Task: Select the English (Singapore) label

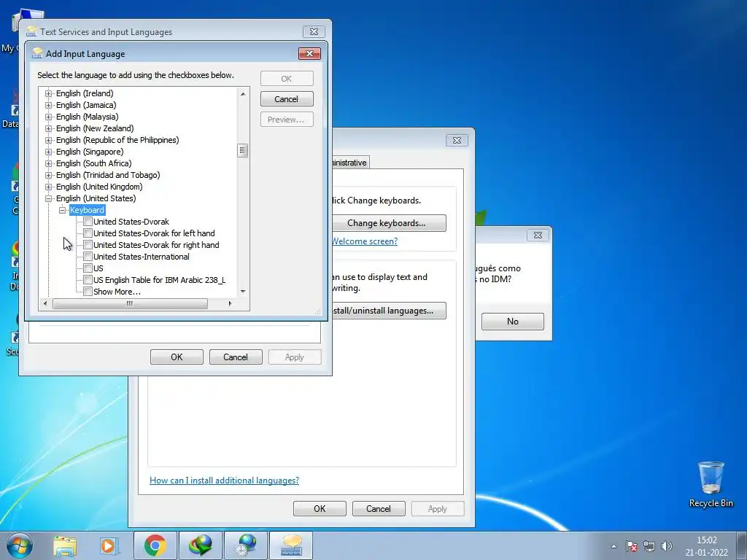Action: pos(90,152)
